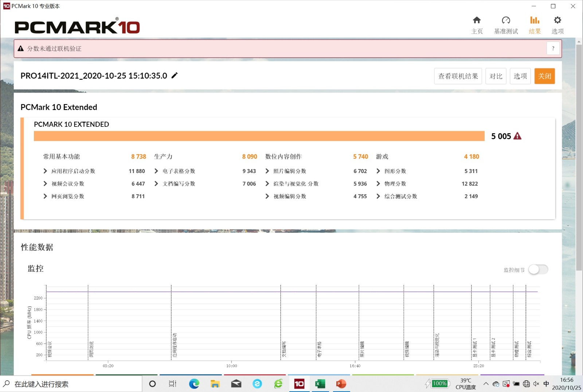This screenshot has width=583, height=392.
Task: Click the 生产力 score 8 090
Action: (250, 156)
